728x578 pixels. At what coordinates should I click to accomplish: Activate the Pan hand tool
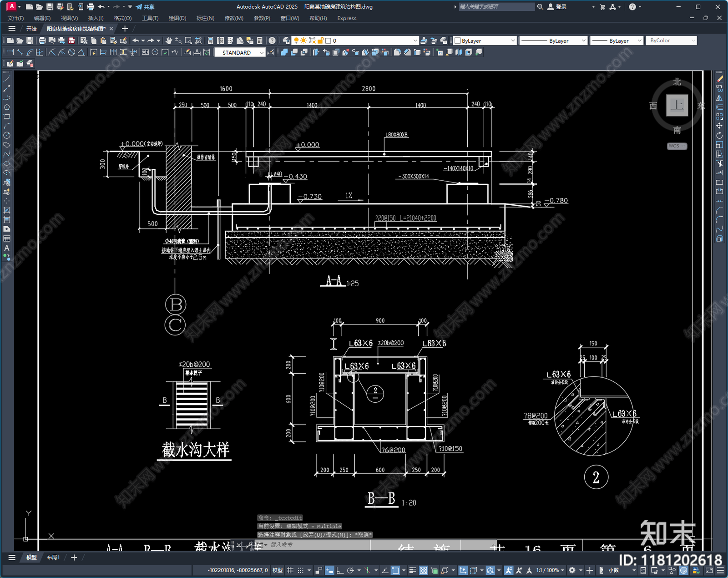pos(169,41)
